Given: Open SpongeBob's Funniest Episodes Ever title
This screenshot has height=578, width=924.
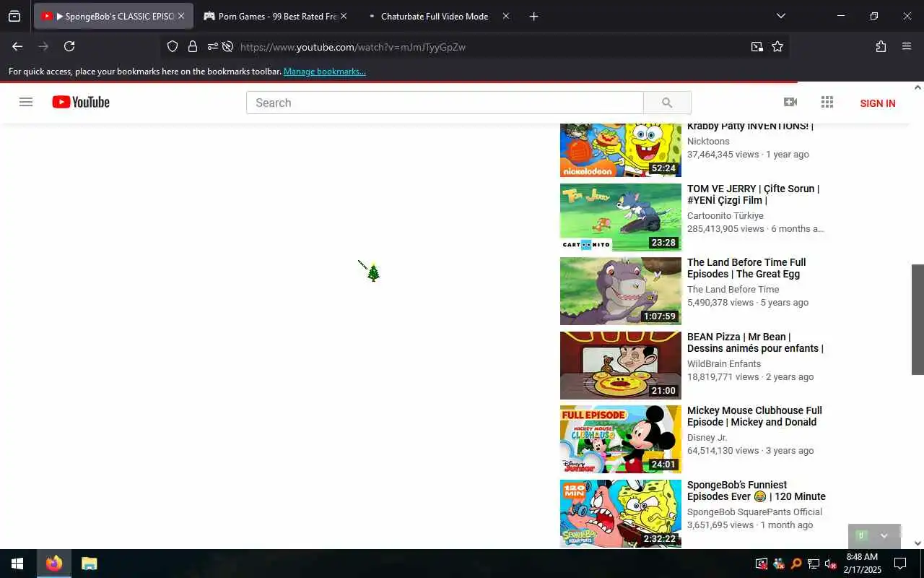Looking at the screenshot, I should click(757, 491).
